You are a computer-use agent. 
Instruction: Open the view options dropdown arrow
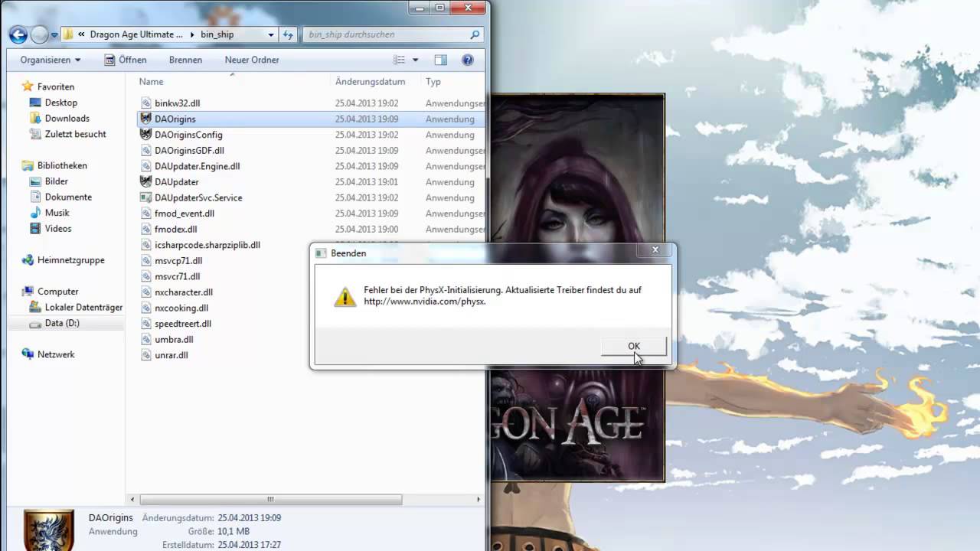click(x=416, y=60)
